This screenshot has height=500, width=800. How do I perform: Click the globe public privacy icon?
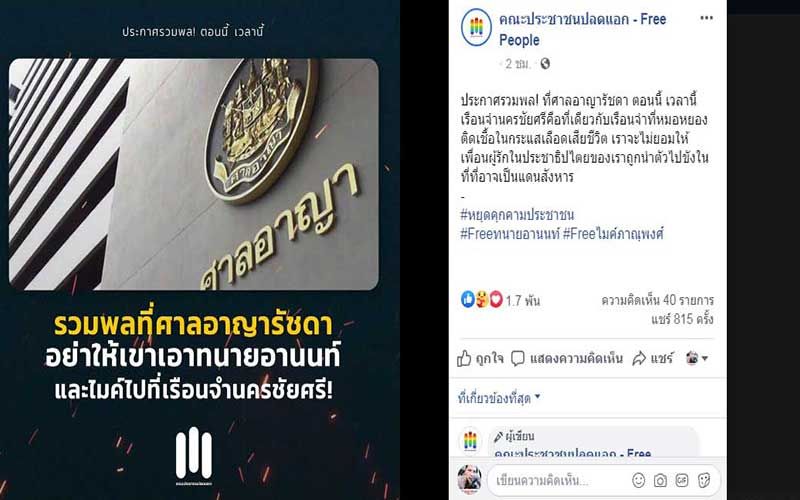click(545, 64)
